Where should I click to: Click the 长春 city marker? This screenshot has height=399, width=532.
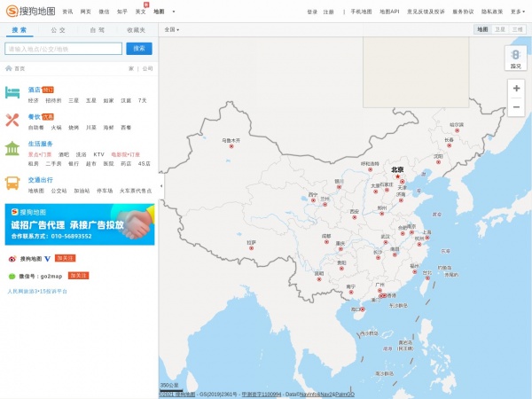coord(449,145)
